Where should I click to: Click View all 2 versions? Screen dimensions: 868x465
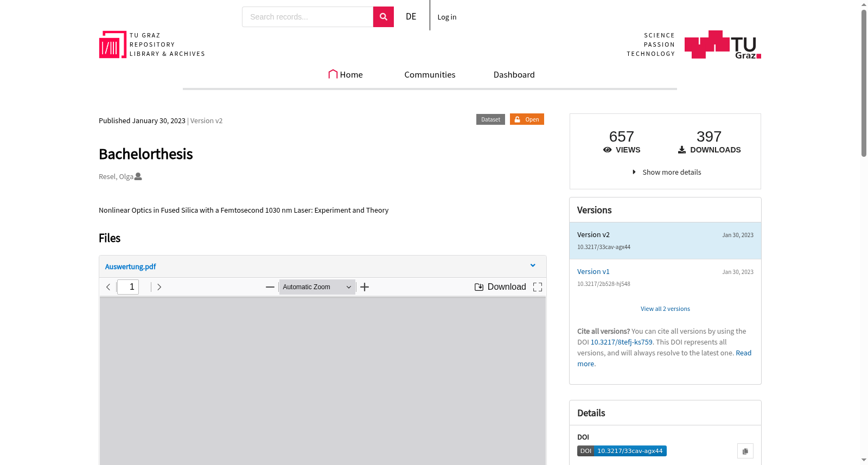pyautogui.click(x=665, y=309)
